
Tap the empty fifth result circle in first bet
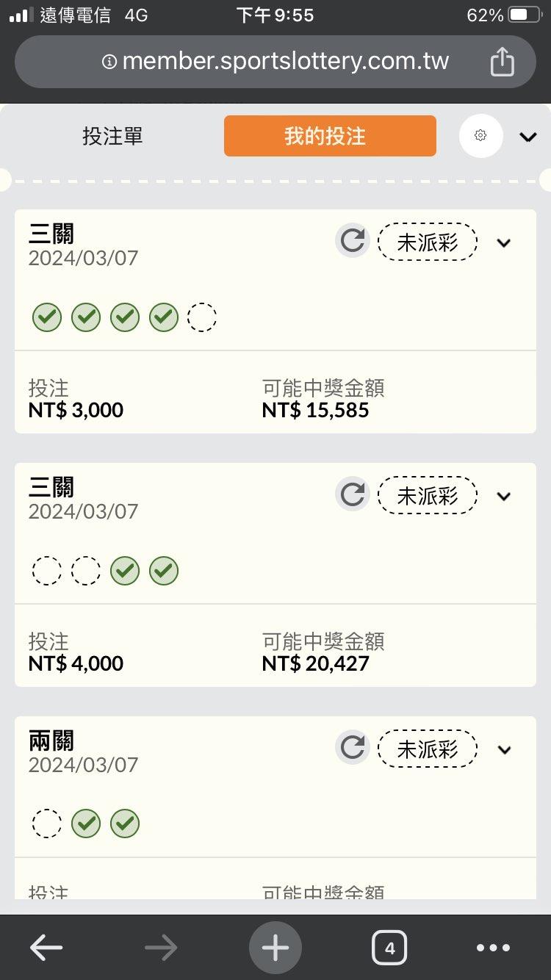click(202, 317)
